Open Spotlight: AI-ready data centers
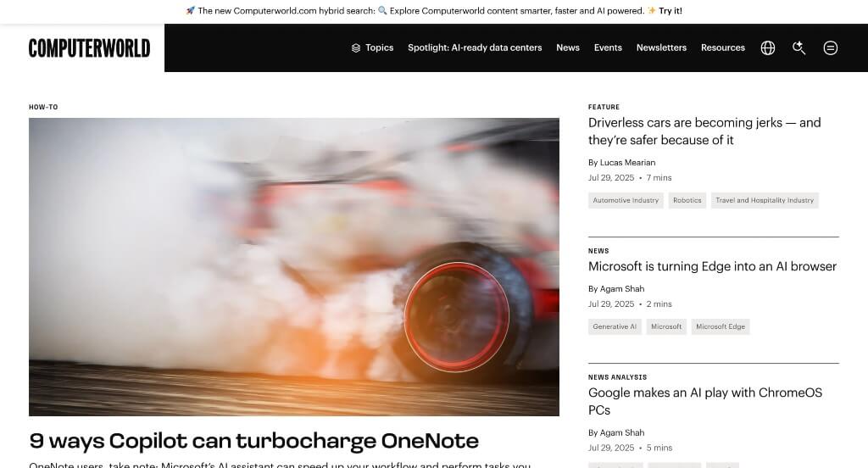 (x=475, y=47)
